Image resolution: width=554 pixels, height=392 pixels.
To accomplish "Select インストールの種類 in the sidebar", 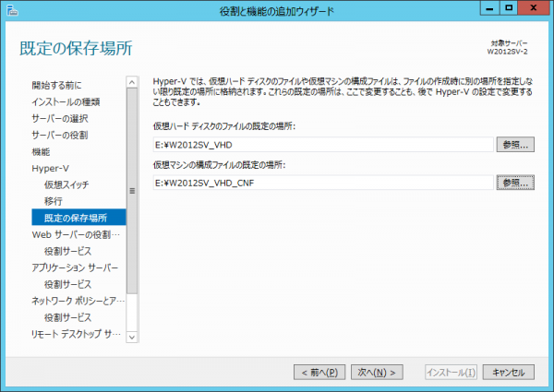I will pyautogui.click(x=66, y=101).
